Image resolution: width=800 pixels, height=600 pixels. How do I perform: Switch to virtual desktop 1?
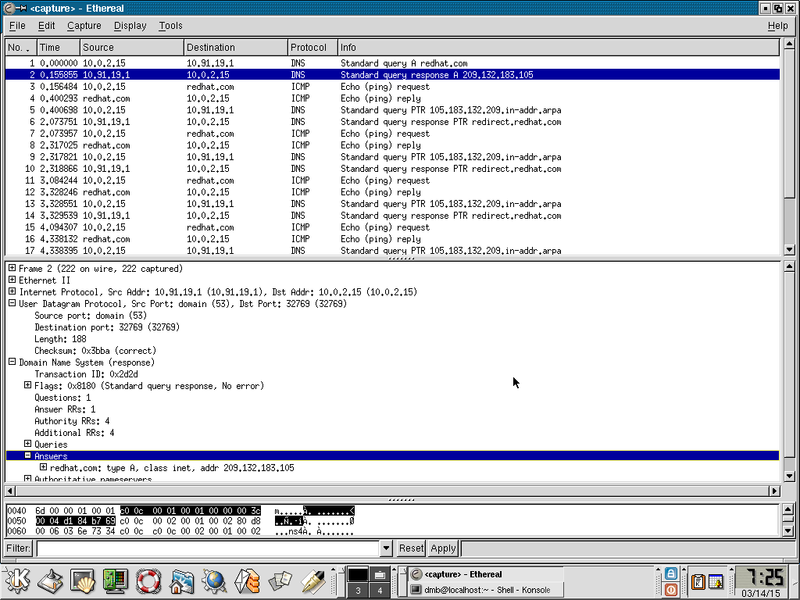358,574
